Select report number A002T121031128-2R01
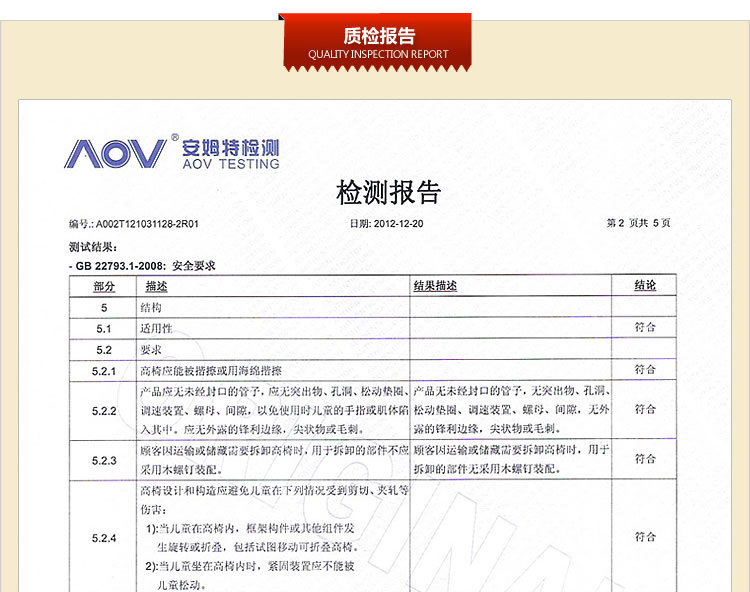The image size is (750, 592). pos(147,224)
